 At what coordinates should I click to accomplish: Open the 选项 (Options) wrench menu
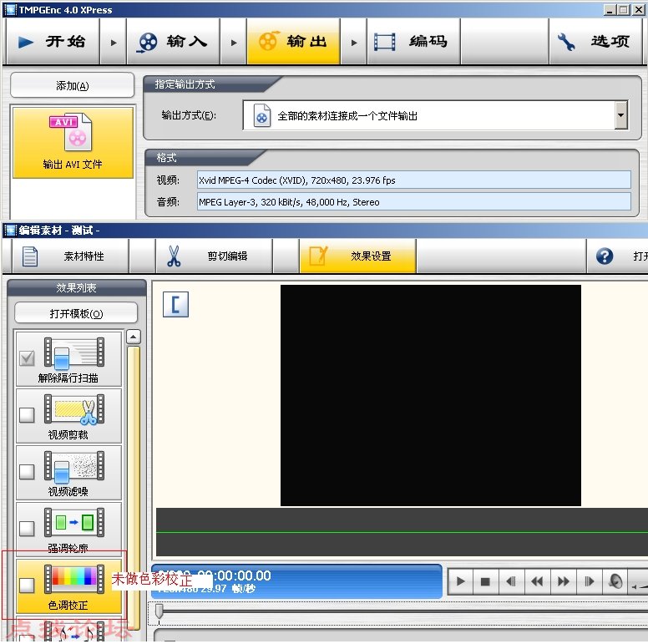click(x=595, y=41)
